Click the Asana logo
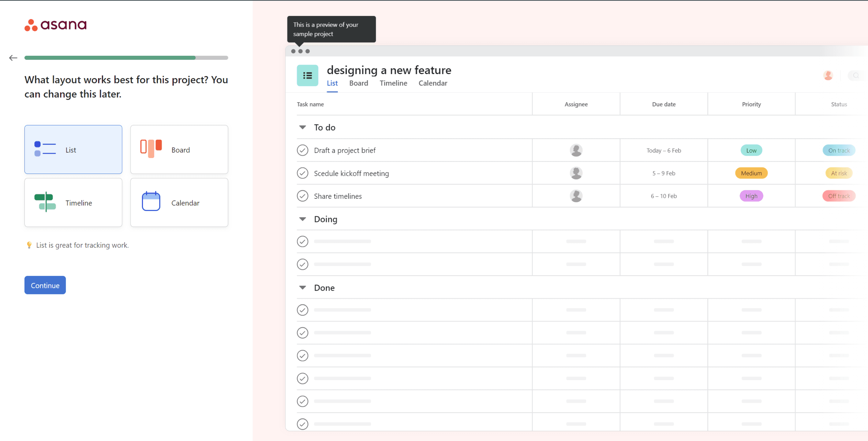Screen dimensions: 868x441 coord(55,24)
